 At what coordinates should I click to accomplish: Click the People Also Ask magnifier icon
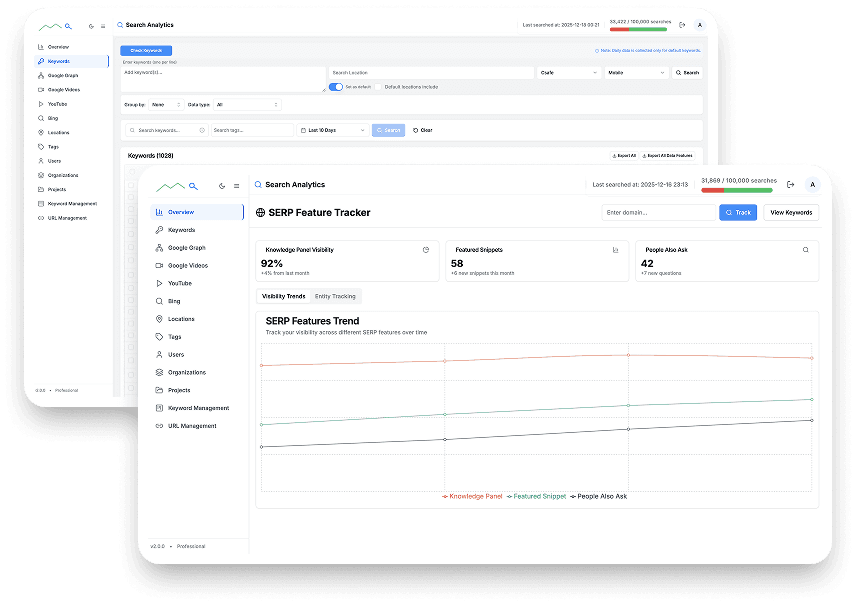(x=805, y=250)
